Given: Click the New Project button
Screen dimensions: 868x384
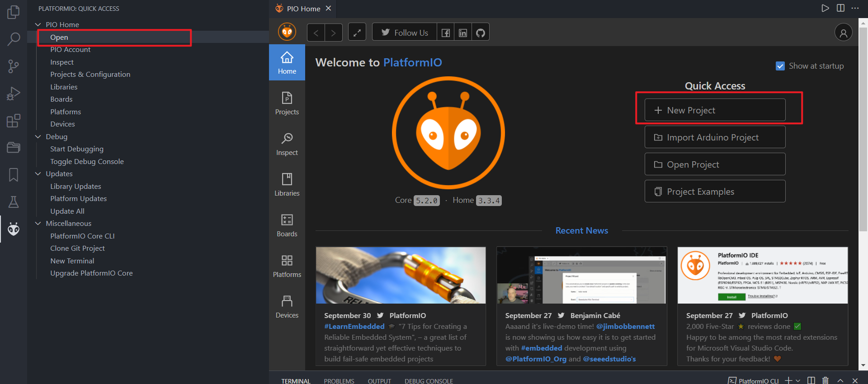Looking at the screenshot, I should [x=715, y=110].
